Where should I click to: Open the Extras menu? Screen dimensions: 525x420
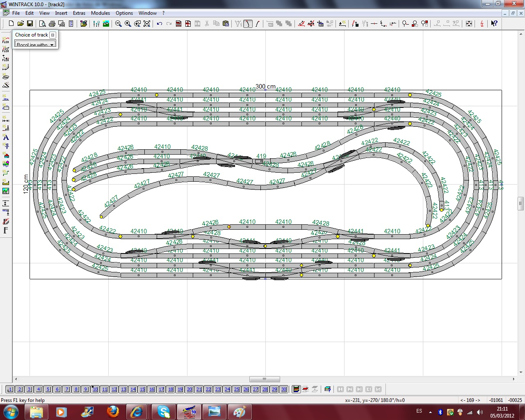79,13
